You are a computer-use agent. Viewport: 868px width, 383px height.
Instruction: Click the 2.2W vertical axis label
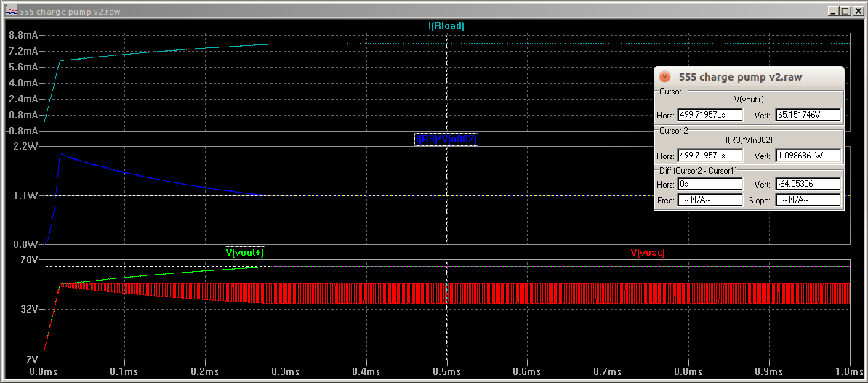coord(27,147)
